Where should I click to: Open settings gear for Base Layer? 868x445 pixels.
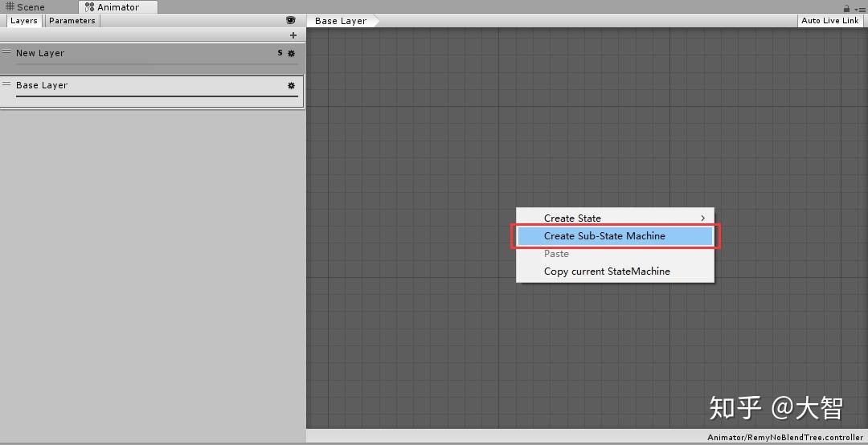pos(291,85)
